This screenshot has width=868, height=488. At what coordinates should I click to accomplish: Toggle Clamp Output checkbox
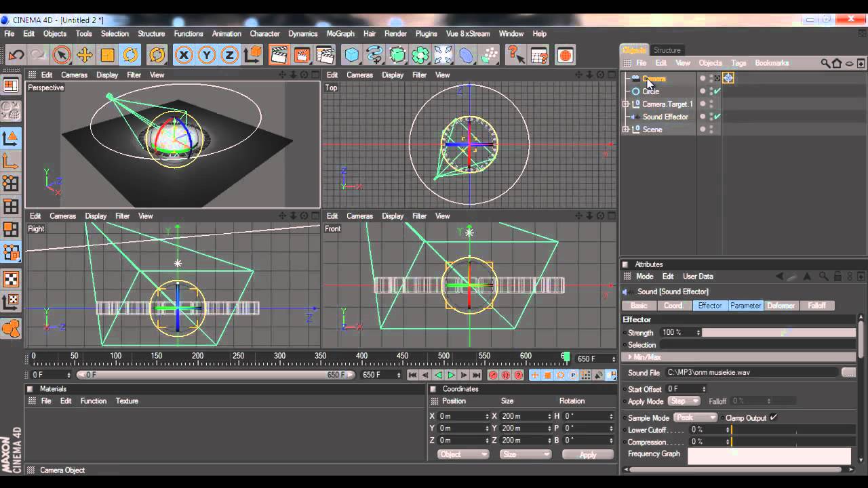coord(773,418)
